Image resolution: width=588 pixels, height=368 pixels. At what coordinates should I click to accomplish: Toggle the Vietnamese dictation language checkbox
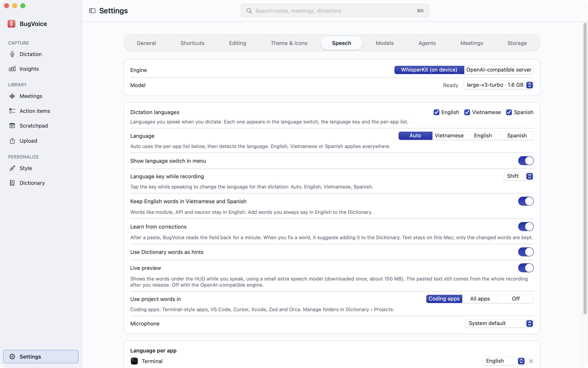coord(467,112)
